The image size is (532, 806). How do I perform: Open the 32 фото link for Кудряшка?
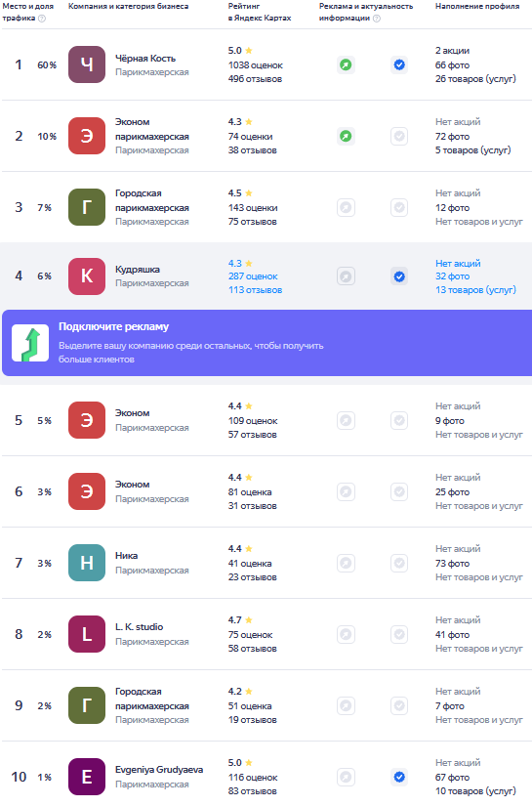coord(452,276)
